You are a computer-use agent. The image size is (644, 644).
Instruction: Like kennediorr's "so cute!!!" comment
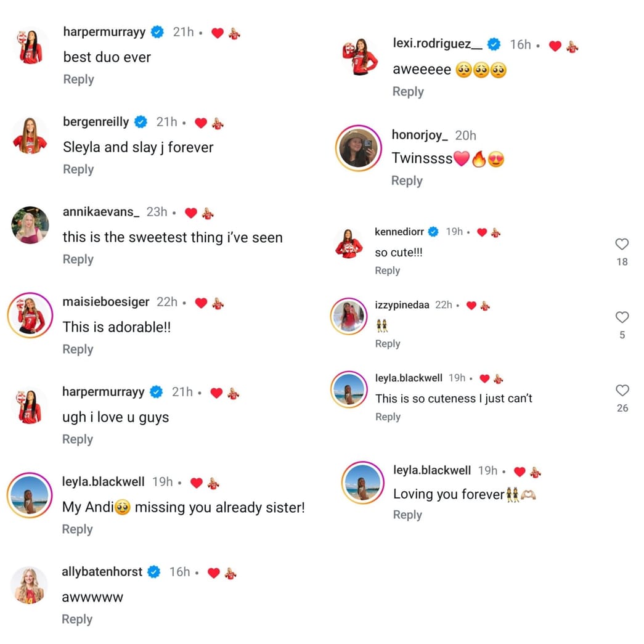click(622, 244)
